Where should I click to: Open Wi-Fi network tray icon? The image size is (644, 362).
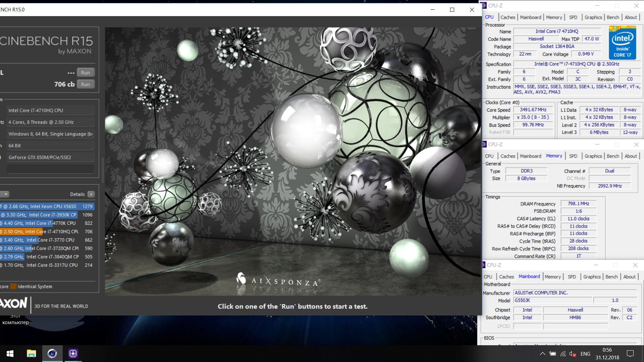click(563, 354)
